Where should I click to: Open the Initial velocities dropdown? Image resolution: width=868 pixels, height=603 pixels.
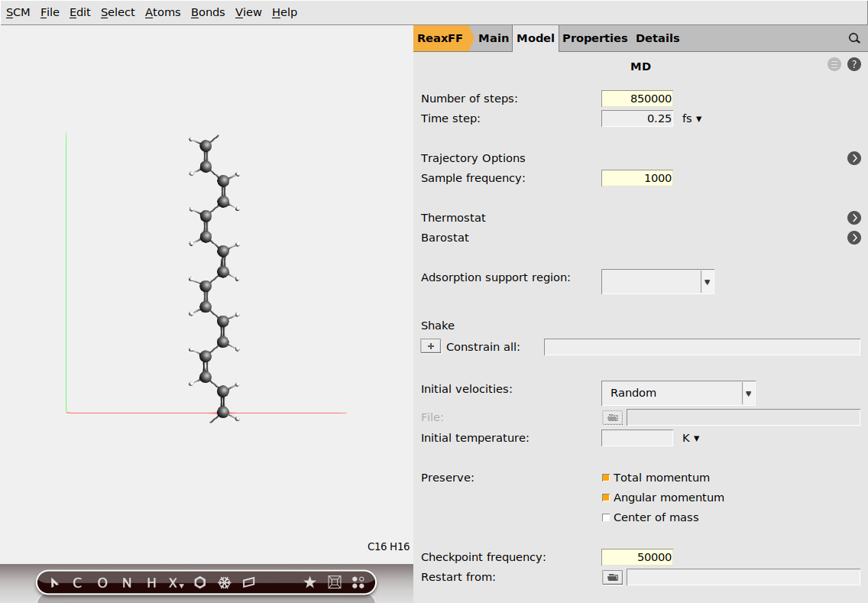(749, 393)
